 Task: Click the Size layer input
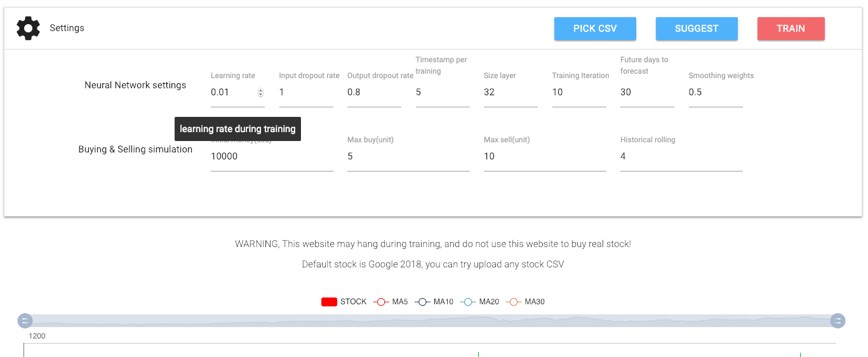510,93
